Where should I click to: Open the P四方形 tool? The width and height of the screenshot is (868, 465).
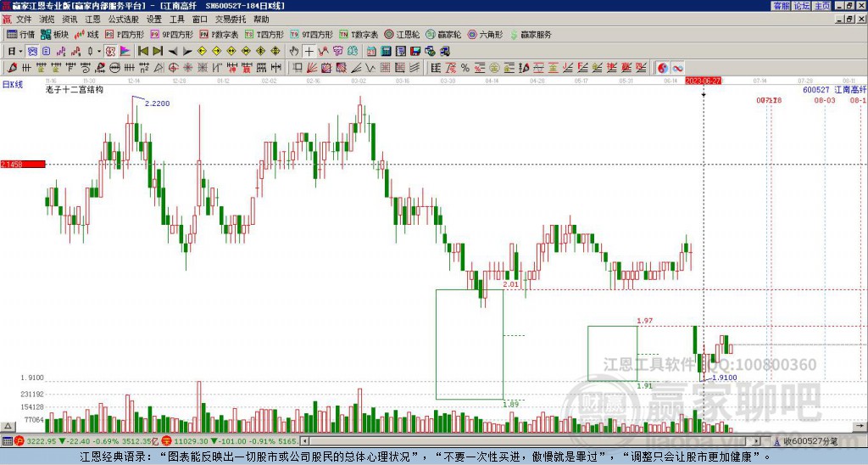(125, 34)
